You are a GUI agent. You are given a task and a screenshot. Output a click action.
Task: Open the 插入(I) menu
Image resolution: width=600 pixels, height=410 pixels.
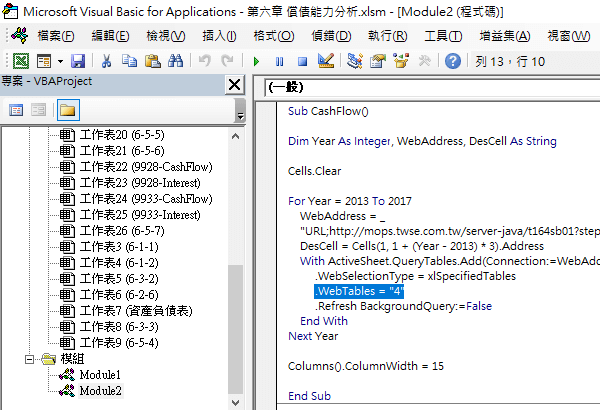point(219,36)
